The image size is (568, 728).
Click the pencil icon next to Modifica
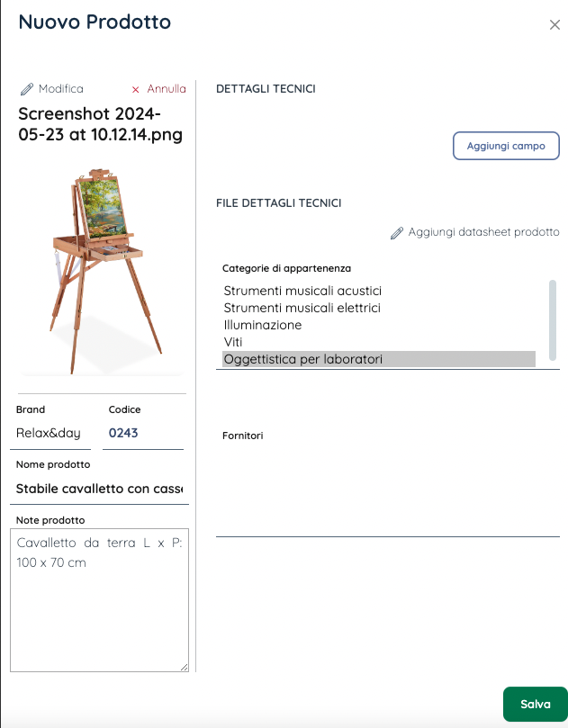pos(27,89)
